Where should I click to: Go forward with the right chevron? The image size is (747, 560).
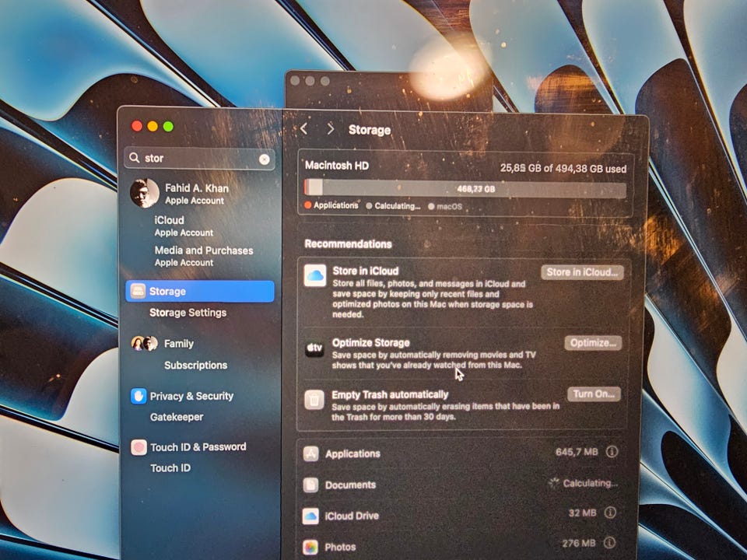point(330,129)
